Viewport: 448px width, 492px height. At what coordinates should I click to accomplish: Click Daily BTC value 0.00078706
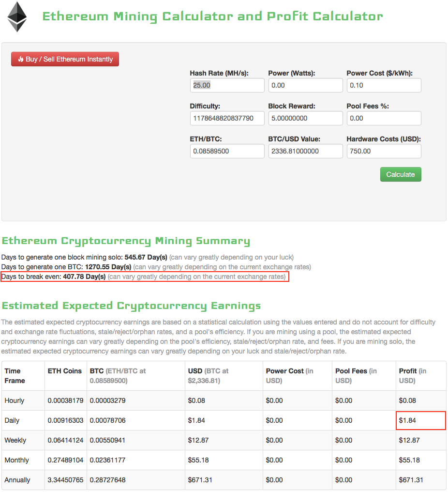pos(107,420)
